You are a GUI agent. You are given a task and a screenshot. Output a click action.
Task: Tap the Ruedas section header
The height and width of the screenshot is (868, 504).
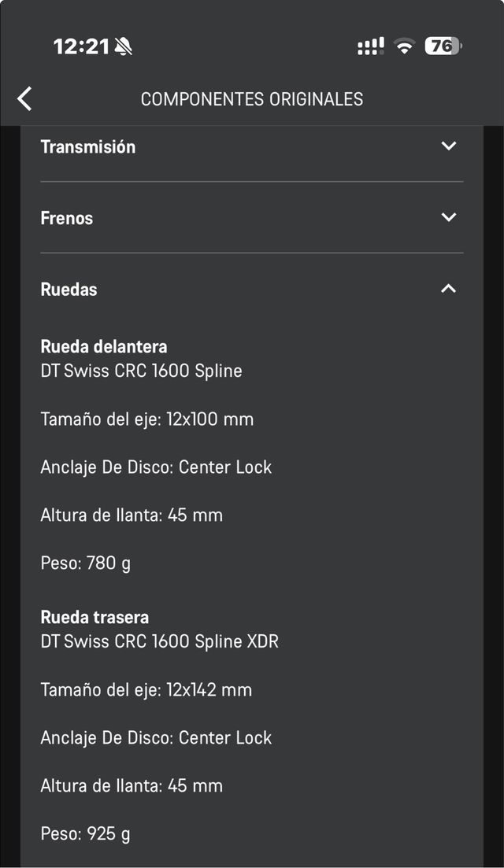point(69,290)
